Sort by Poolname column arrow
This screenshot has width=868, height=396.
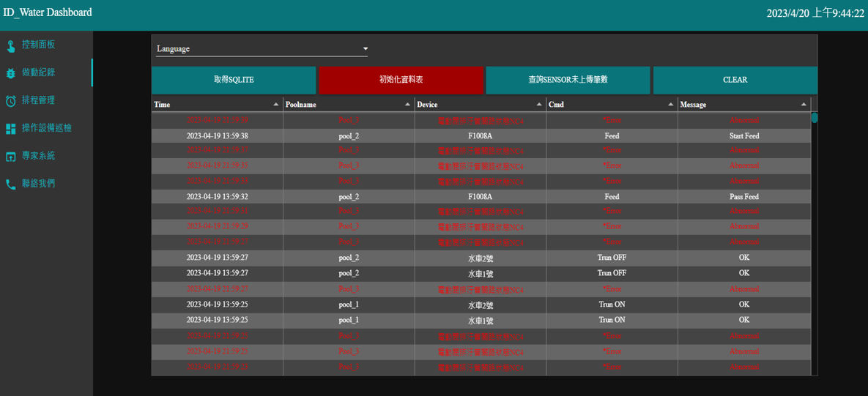click(407, 105)
